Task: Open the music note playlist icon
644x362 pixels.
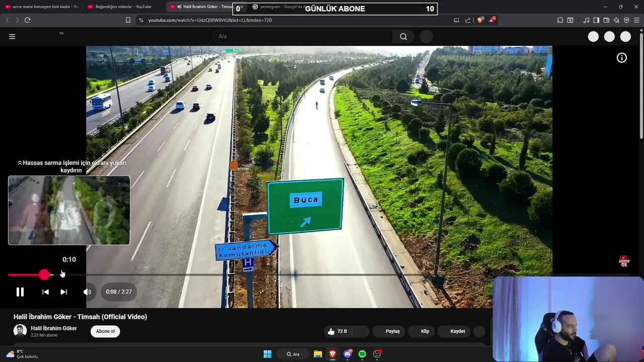Action: (x=586, y=20)
